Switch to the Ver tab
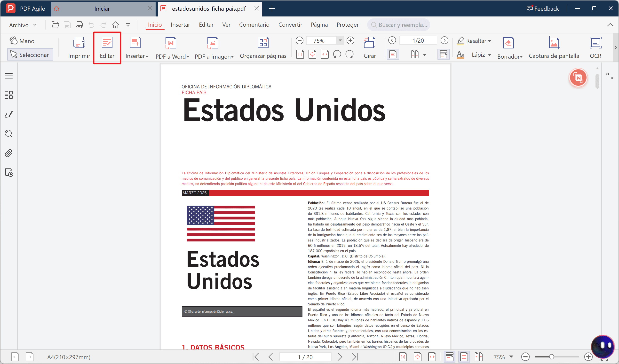The height and width of the screenshot is (364, 619). click(x=226, y=25)
